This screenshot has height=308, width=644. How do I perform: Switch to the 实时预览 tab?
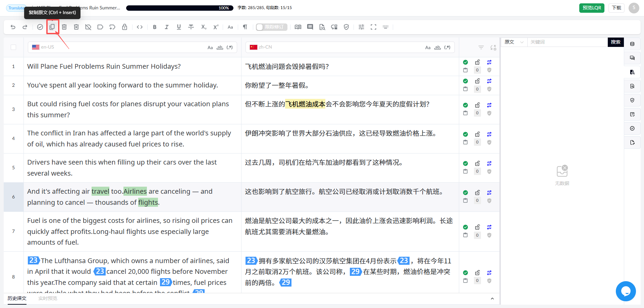(x=48, y=298)
